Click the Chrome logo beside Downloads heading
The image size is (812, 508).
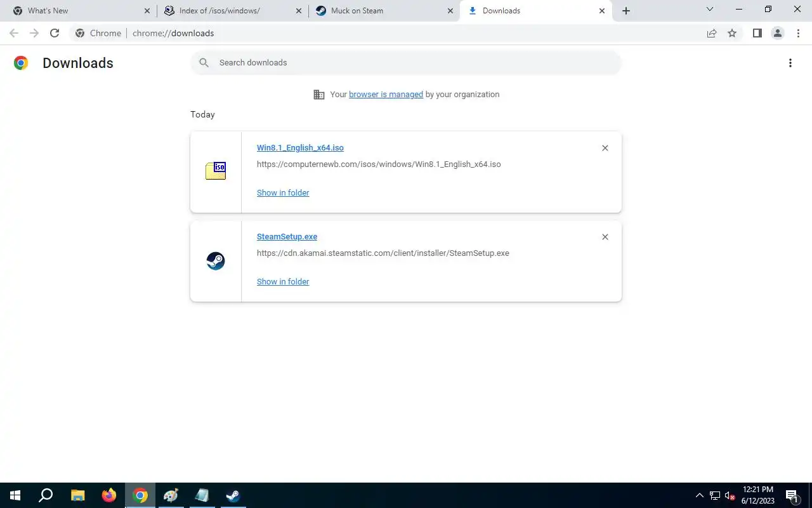point(21,63)
